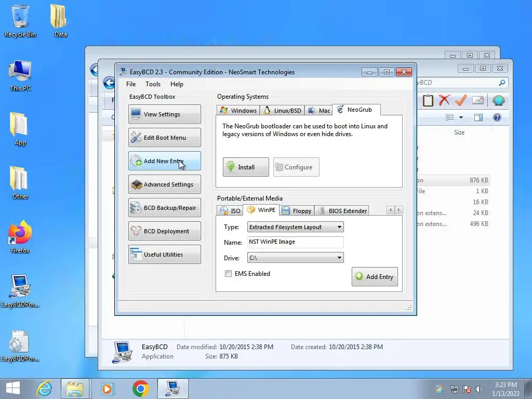532x399 pixels.
Task: Open the clock showing 3:23 PM
Action: [506, 389]
